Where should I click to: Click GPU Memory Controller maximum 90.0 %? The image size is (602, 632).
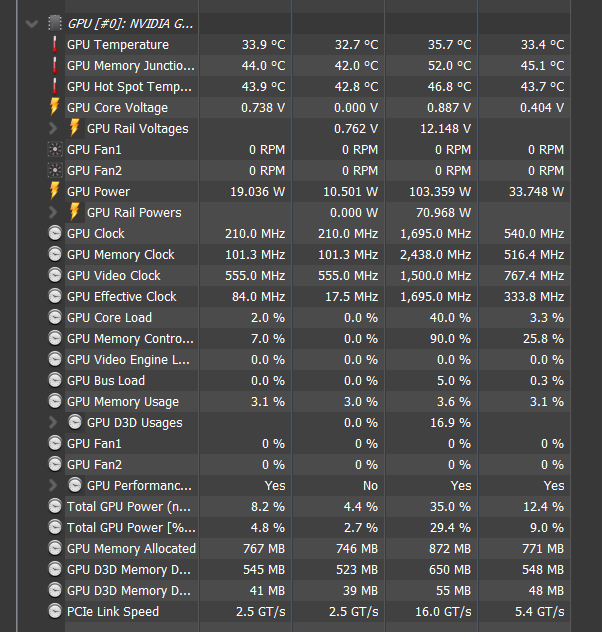point(450,339)
